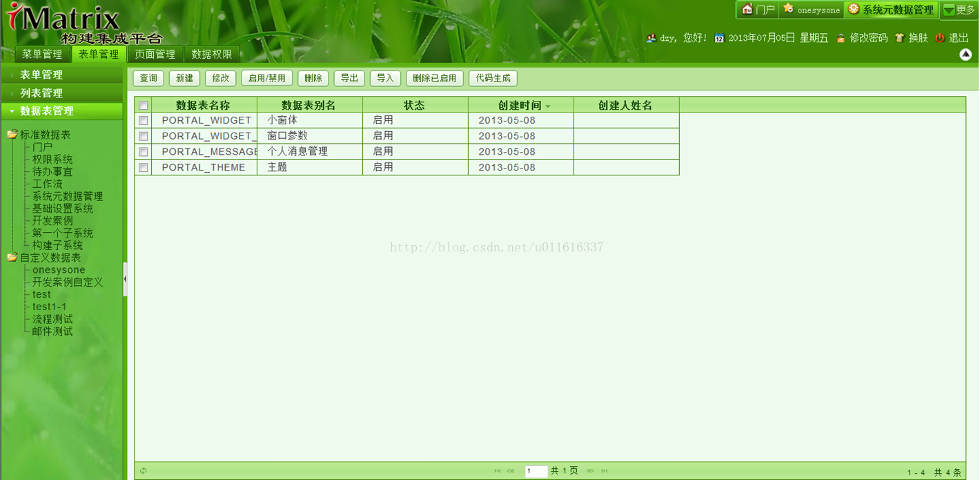Select 邮件测试 tree node
980x480 pixels.
(52, 332)
